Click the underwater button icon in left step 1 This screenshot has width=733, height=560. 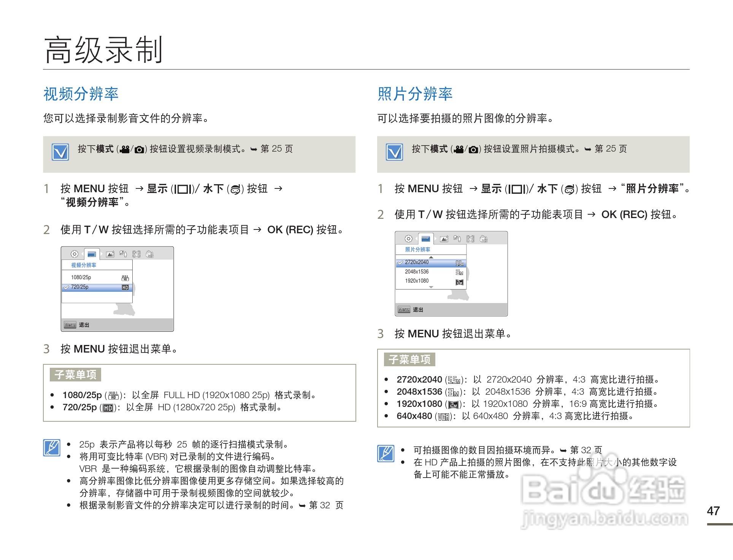point(236,189)
